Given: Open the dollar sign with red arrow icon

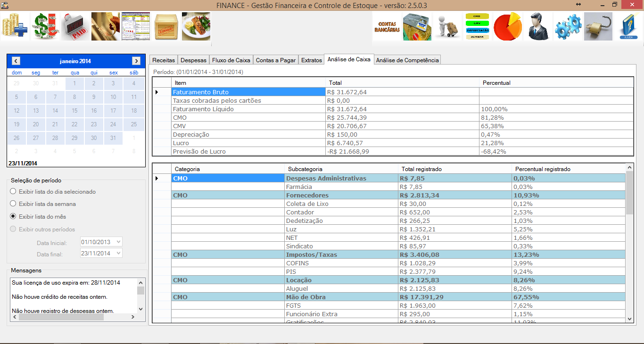Looking at the screenshot, I should pos(45,26).
